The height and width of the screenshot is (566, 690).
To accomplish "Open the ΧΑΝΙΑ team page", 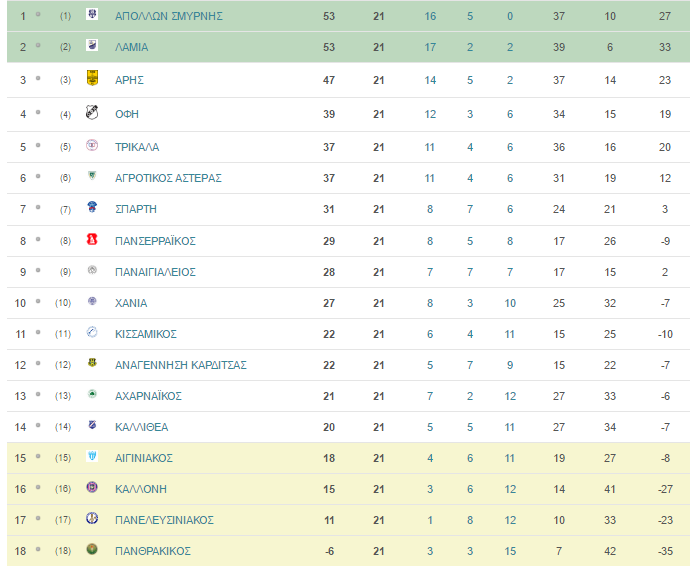I will 131,303.
